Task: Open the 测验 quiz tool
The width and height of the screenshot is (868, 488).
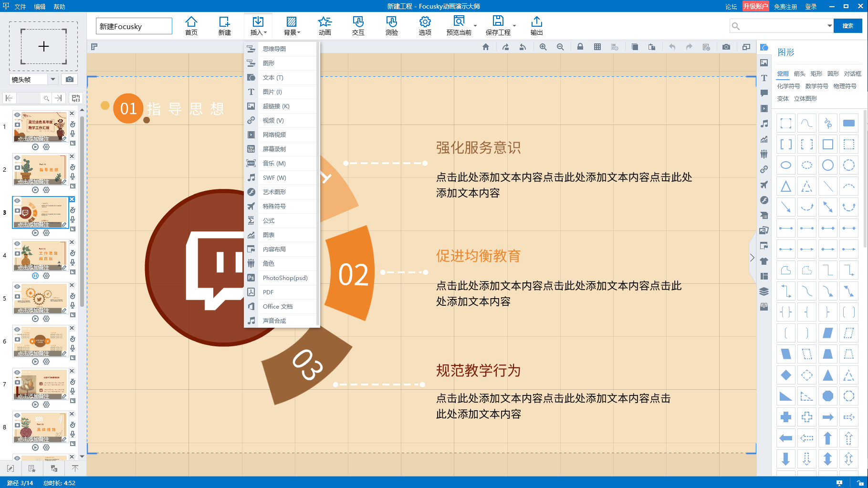Action: 392,26
